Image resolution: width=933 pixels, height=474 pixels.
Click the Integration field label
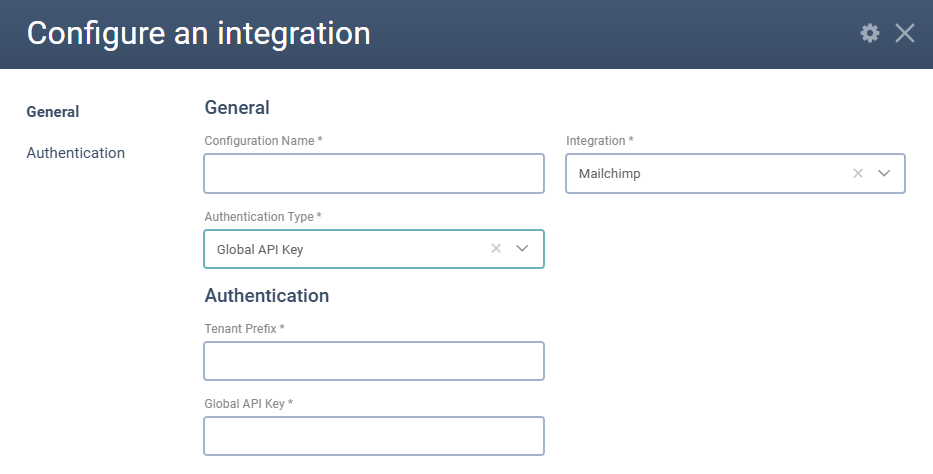(600, 141)
